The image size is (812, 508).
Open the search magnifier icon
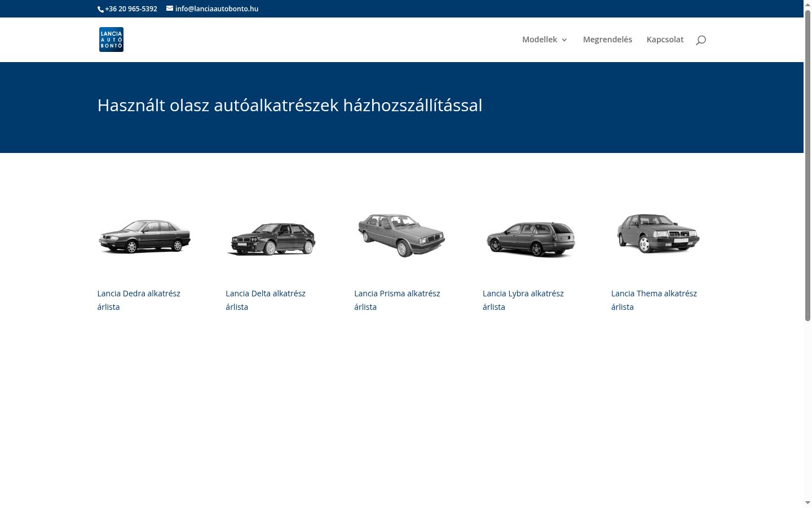point(701,40)
